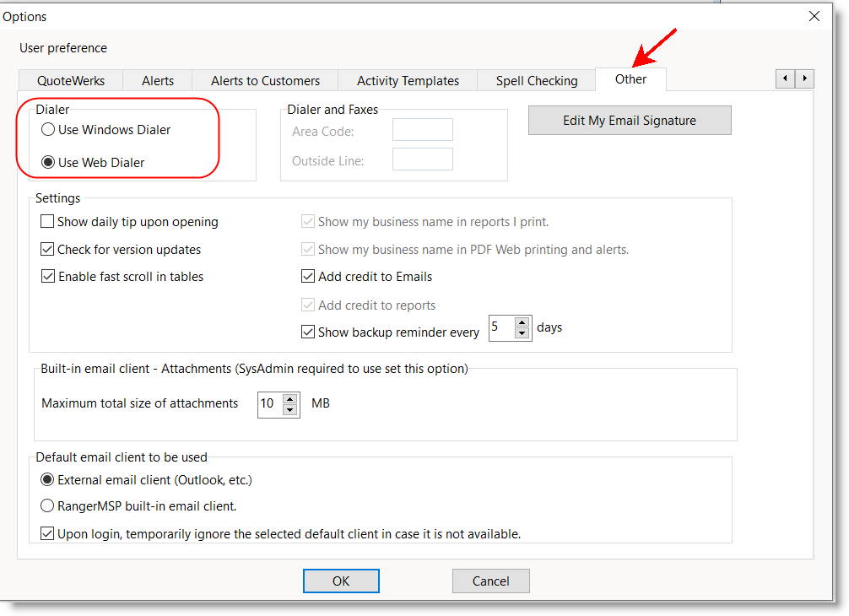Enable Show daily tip upon opening
Screen dimensions: 849x616
(47, 222)
